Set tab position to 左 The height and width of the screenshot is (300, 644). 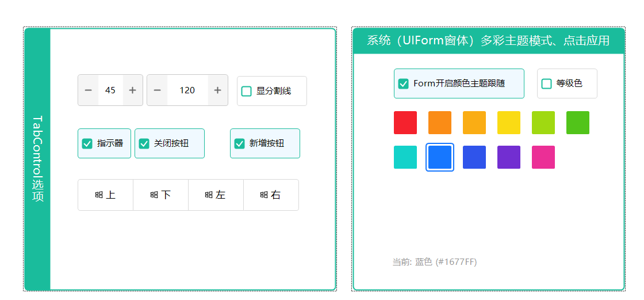216,195
